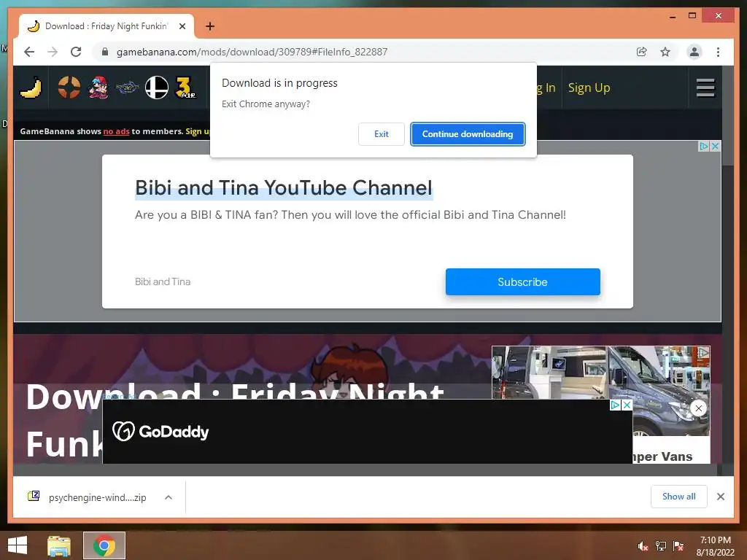The height and width of the screenshot is (560, 747).
Task: View site information padlock icon
Action: click(105, 52)
